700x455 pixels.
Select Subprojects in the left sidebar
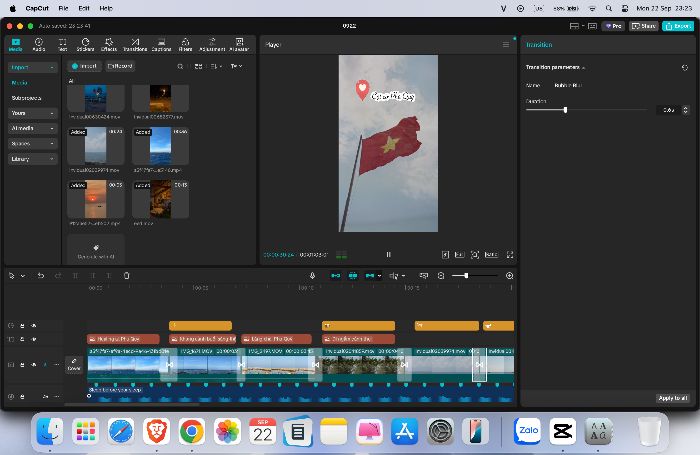pos(26,98)
